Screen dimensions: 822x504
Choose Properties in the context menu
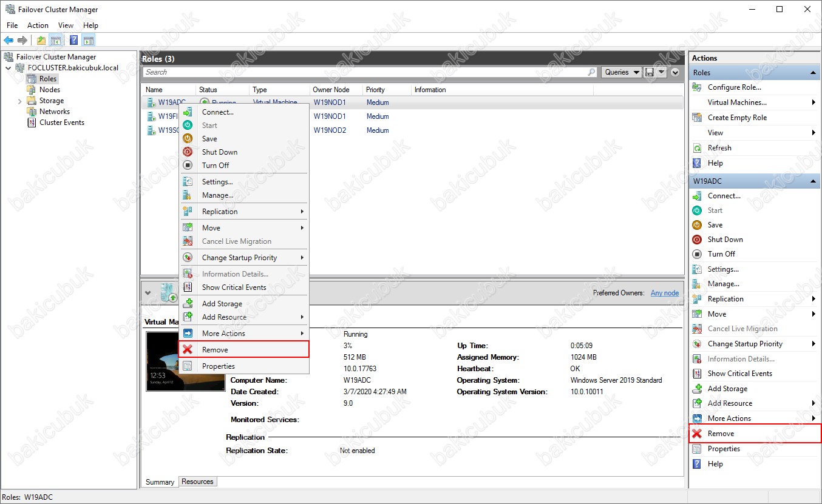244,366
